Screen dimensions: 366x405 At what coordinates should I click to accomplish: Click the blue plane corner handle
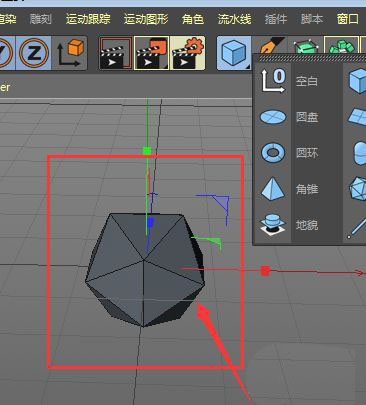click(x=219, y=203)
